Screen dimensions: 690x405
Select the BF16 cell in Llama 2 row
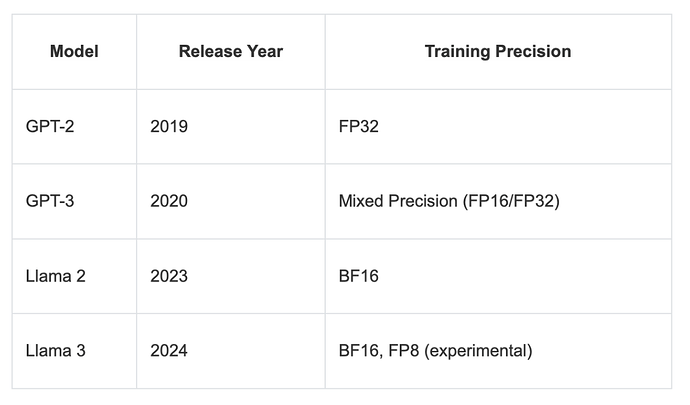(360, 276)
